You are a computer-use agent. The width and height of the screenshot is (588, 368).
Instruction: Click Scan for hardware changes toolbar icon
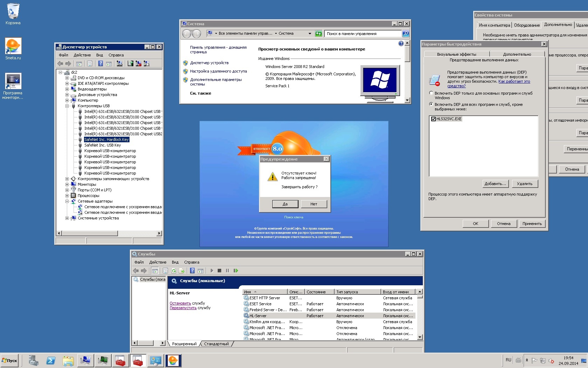tap(120, 63)
